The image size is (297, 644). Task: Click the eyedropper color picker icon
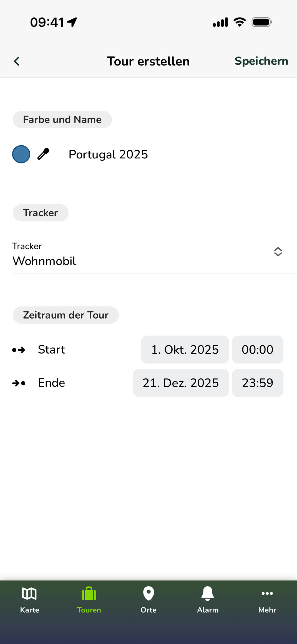coord(43,154)
